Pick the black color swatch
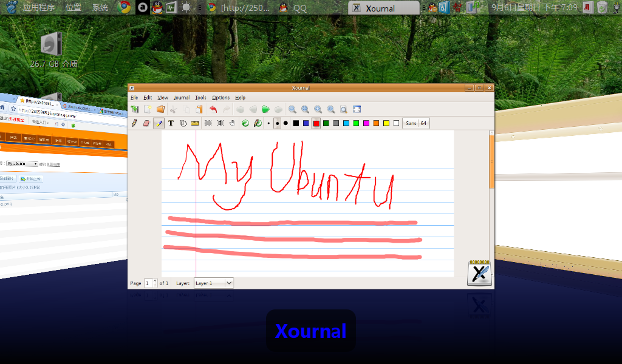 coord(296,123)
